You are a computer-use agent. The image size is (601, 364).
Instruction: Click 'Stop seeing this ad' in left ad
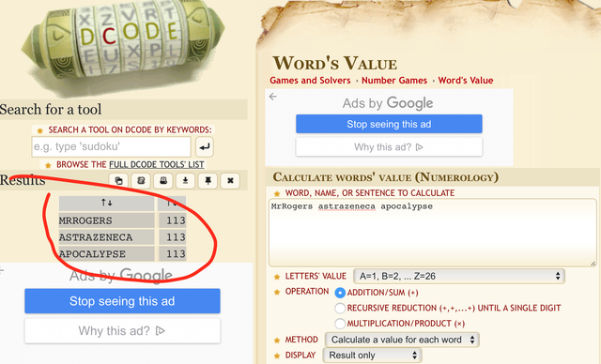(x=122, y=301)
